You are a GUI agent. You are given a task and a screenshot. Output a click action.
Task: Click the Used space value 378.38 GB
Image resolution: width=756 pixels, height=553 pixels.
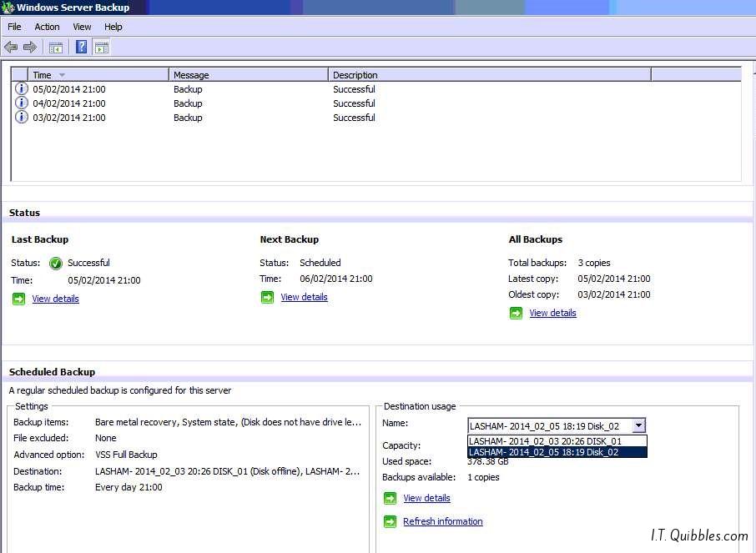point(488,462)
